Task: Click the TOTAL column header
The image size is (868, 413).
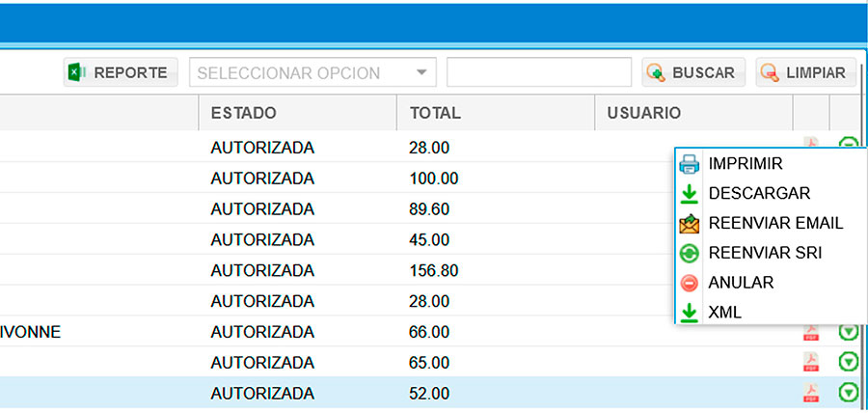Action: (435, 113)
